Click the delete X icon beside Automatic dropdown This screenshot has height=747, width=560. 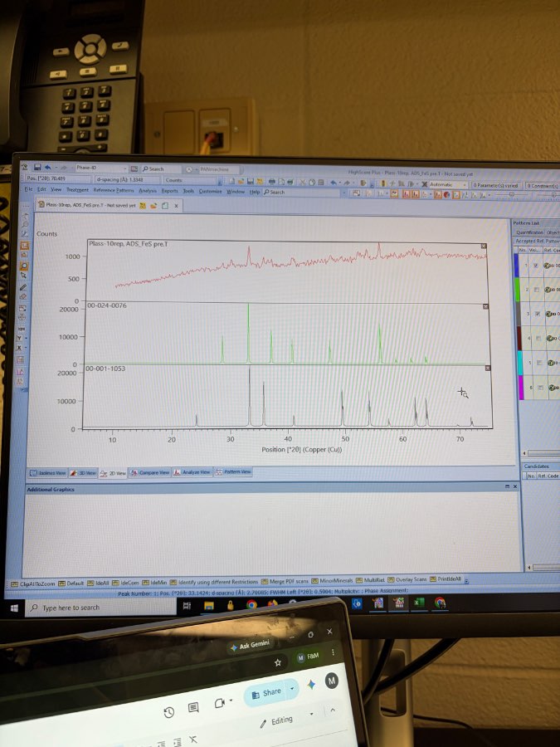424,184
